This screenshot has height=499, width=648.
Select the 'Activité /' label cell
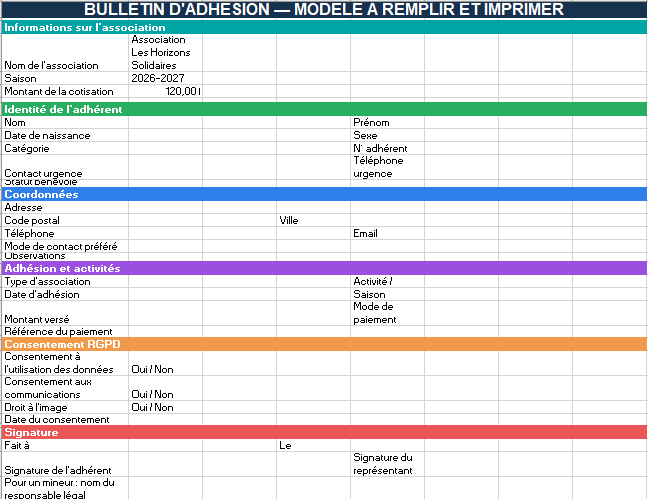(387, 282)
